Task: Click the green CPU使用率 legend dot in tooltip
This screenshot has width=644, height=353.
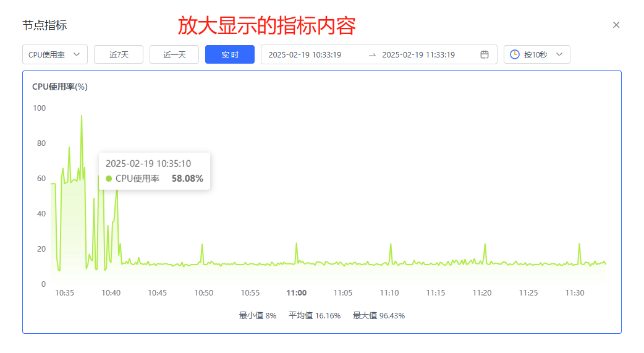Action: (109, 178)
